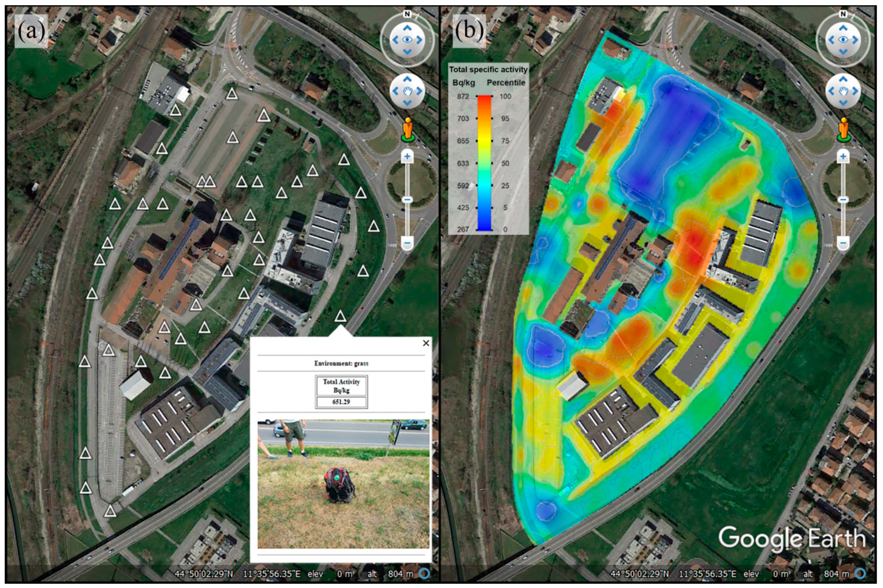
Task: Click zoom in plus button in panel (b)
Action: 843,156
